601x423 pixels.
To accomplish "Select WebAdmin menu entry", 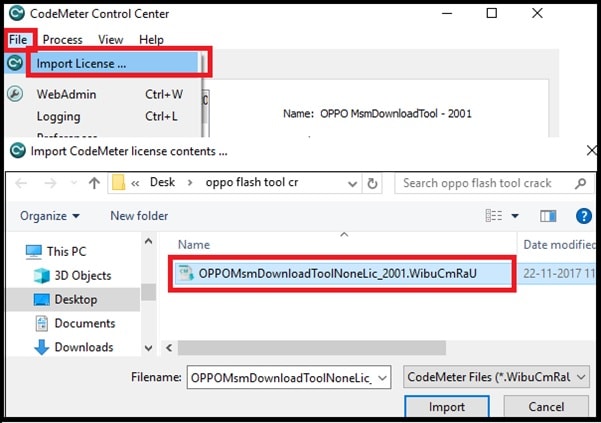I will [67, 94].
